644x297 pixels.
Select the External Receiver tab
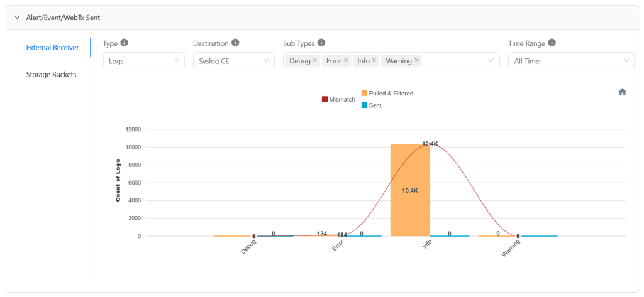click(x=53, y=48)
